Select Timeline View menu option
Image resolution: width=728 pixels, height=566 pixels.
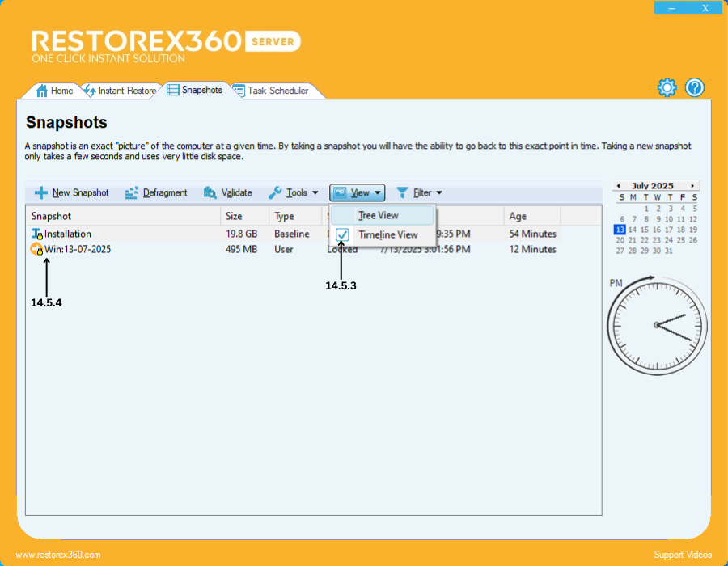pos(383,234)
